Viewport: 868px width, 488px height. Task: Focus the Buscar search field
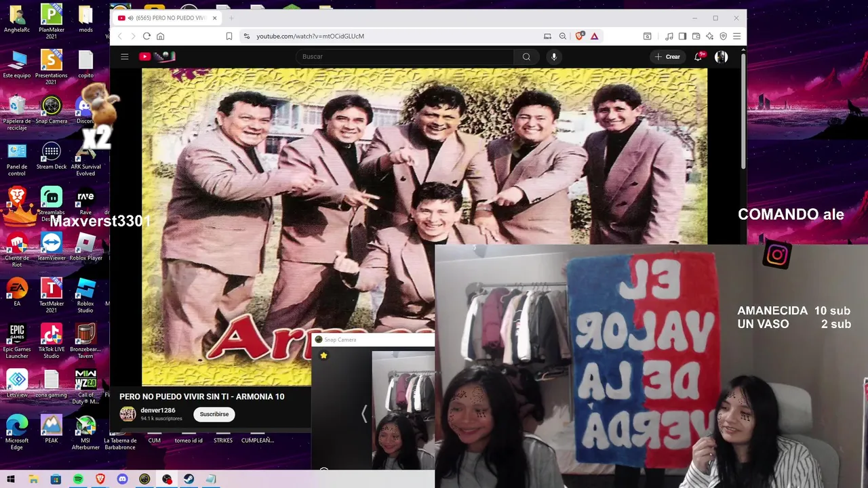(x=405, y=57)
